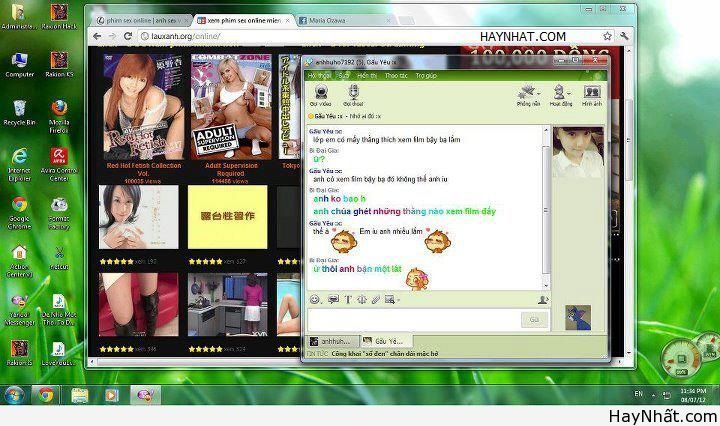Select the Internet Explorer desktop icon
This screenshot has height=426, width=720.
19,165
